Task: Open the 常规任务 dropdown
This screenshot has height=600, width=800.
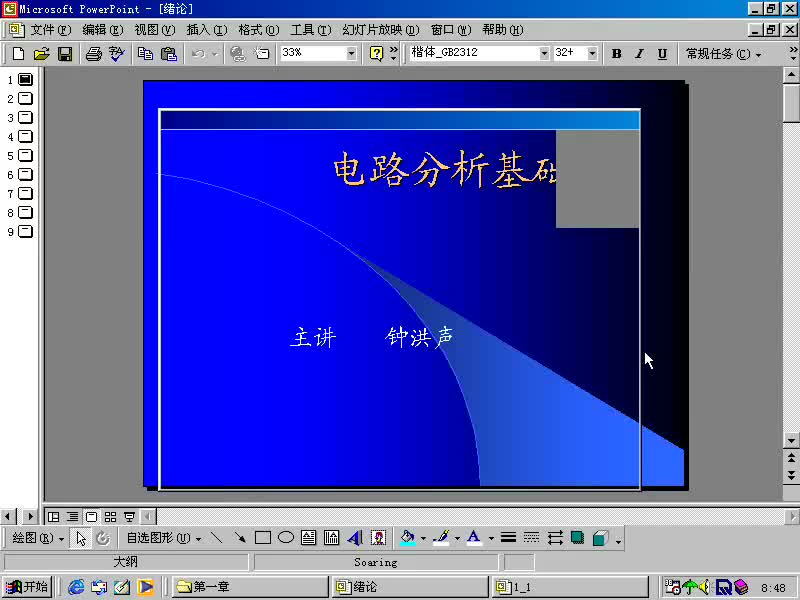Action: point(722,54)
